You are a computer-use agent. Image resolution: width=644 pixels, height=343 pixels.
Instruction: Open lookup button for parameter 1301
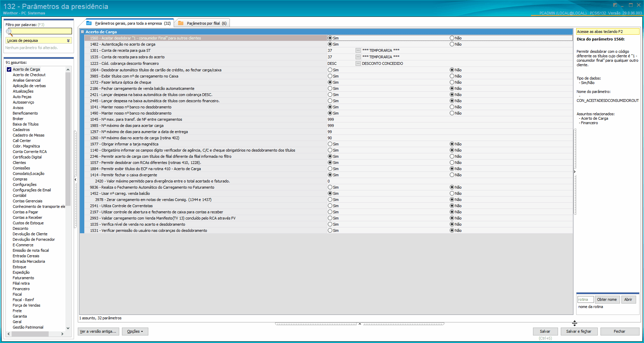click(358, 50)
